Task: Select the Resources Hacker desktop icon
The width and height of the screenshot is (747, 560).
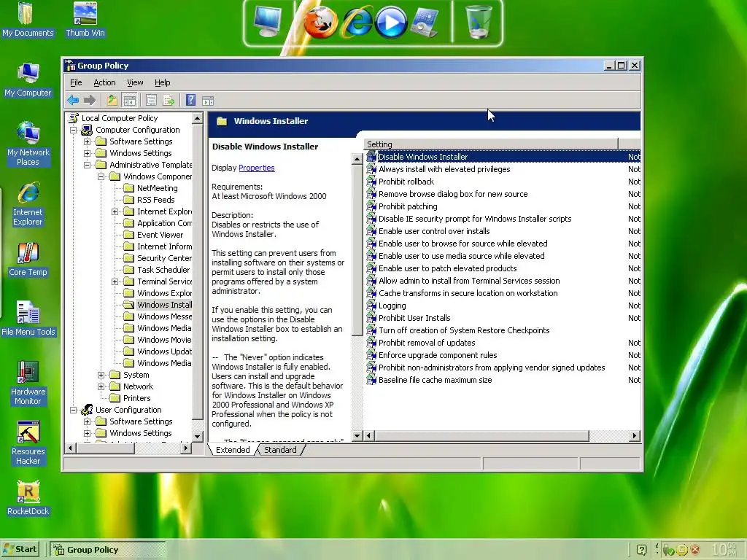Action: [x=28, y=443]
